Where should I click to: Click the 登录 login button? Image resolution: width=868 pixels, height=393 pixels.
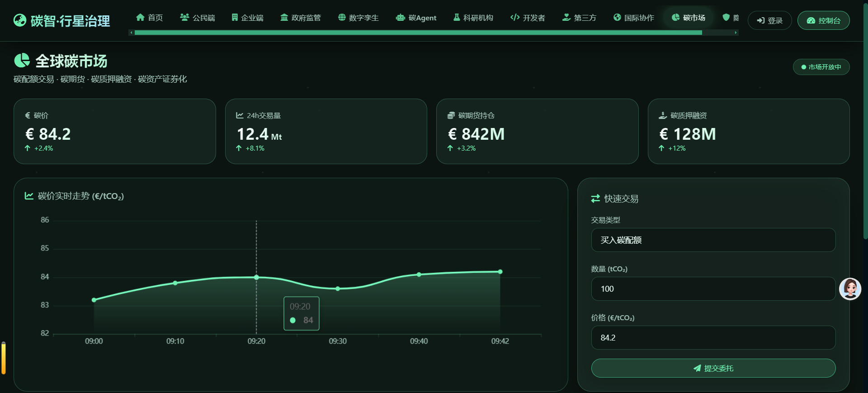tap(769, 20)
